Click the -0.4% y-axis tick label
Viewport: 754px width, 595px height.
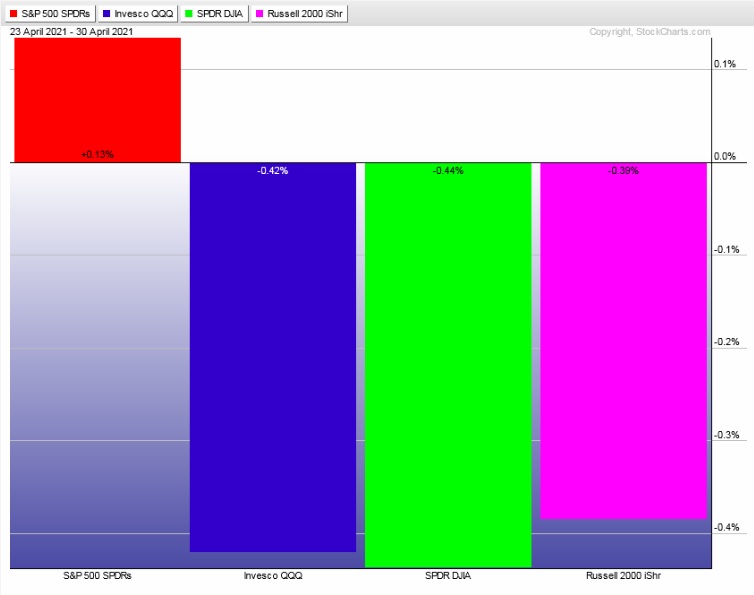click(726, 527)
